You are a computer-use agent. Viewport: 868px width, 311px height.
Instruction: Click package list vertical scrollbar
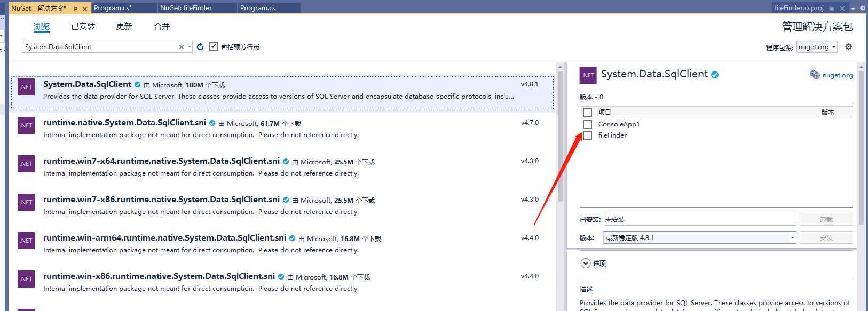[x=560, y=136]
